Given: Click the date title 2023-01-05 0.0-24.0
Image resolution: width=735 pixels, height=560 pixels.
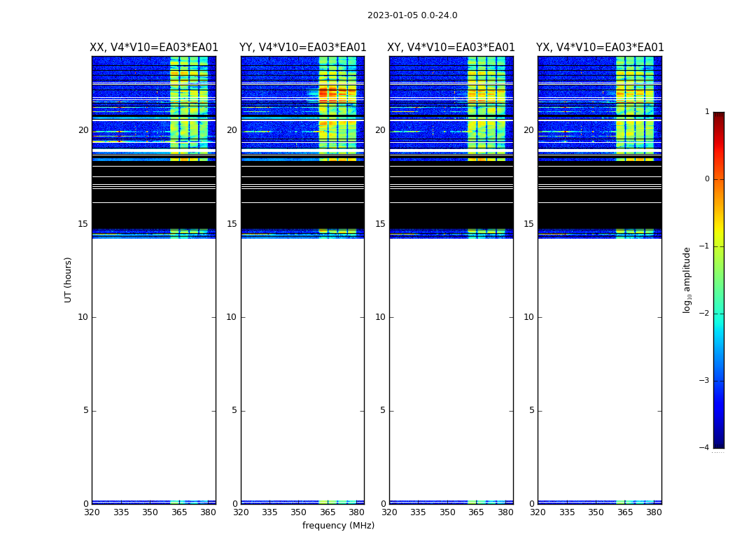Looking at the screenshot, I should [412, 15].
